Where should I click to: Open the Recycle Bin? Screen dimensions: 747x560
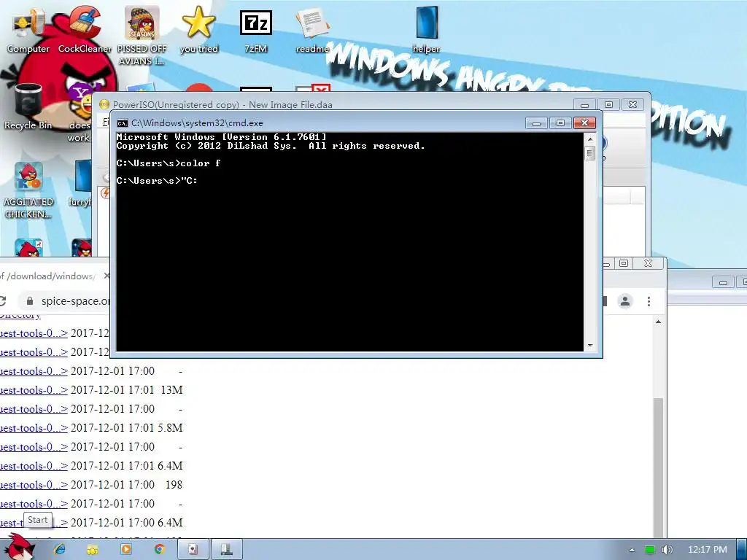pos(28,106)
